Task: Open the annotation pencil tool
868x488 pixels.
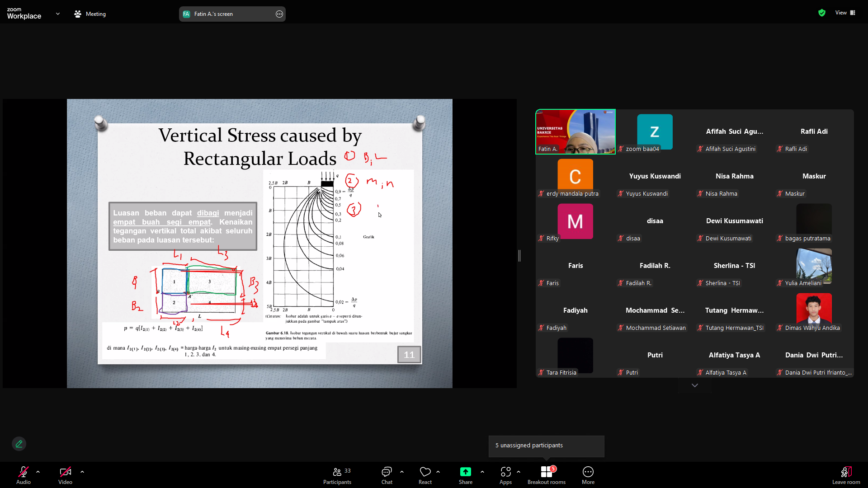Action: [x=19, y=444]
